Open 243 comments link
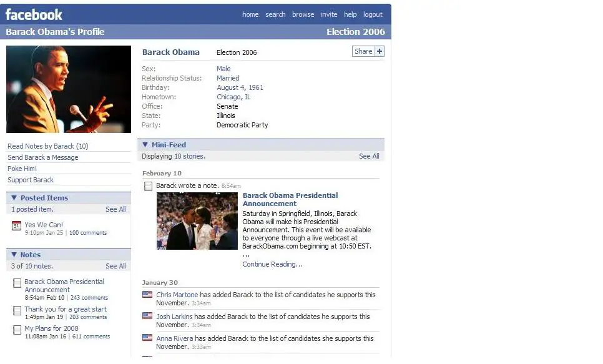 pos(89,298)
